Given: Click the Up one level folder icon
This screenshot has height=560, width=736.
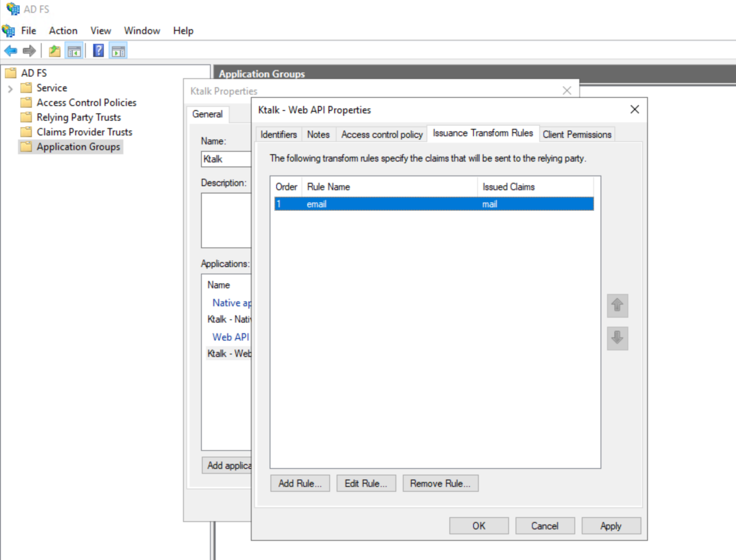Looking at the screenshot, I should tap(54, 51).
